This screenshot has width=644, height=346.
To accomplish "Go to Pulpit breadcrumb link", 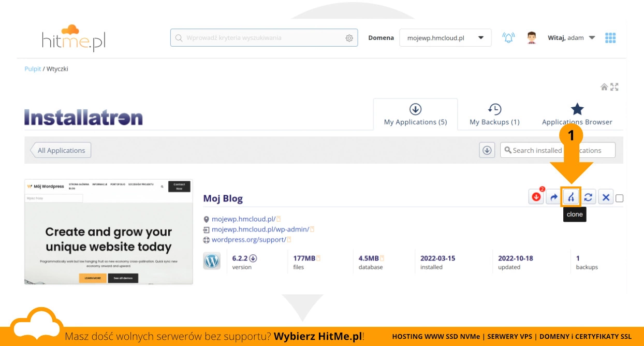I will coord(33,69).
